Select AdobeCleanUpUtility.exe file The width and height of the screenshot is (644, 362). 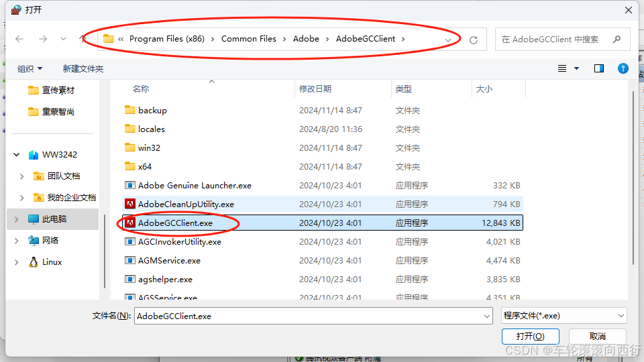coord(323,204)
